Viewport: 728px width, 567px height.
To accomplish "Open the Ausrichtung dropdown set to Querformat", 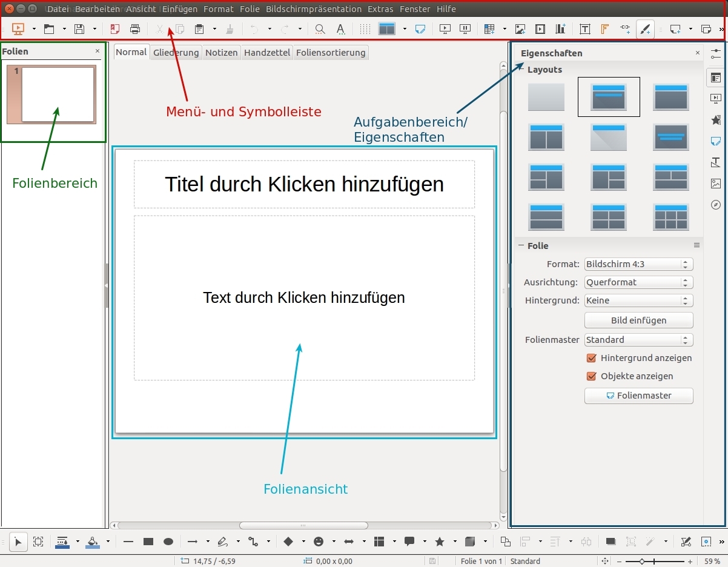I will click(x=638, y=282).
